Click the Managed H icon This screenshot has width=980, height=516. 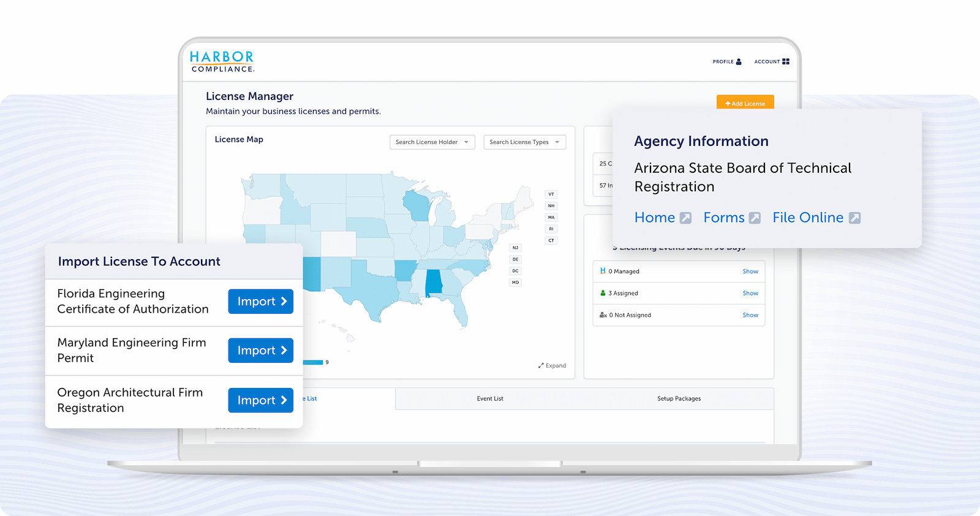[x=603, y=271]
